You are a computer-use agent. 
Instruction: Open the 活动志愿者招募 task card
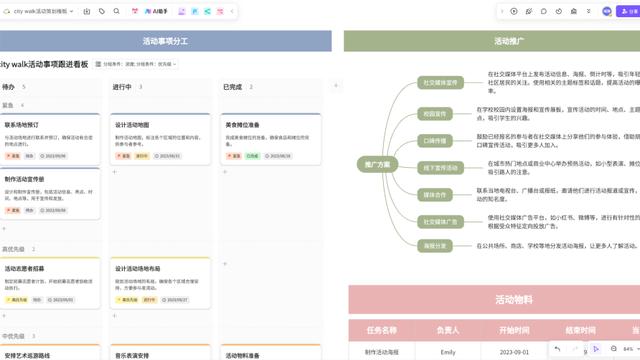[49, 283]
